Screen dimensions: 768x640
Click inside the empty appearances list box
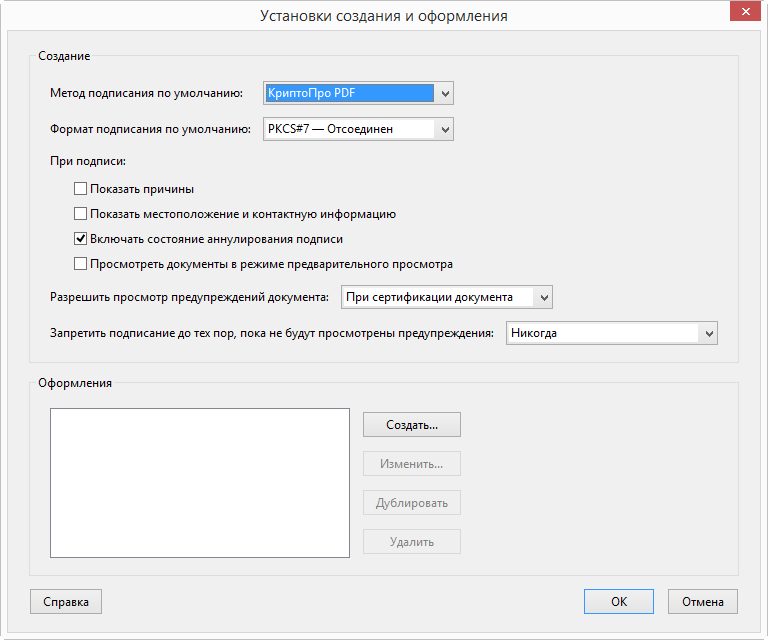tap(200, 483)
